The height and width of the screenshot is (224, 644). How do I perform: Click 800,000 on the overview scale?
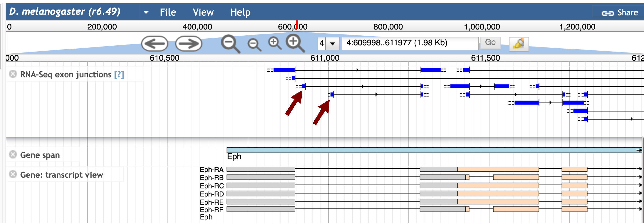coord(388,27)
